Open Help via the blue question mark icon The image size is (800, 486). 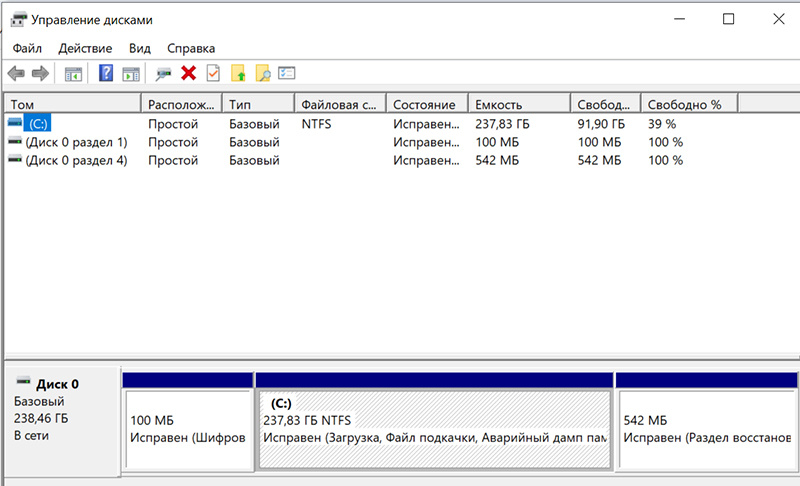tap(106, 73)
